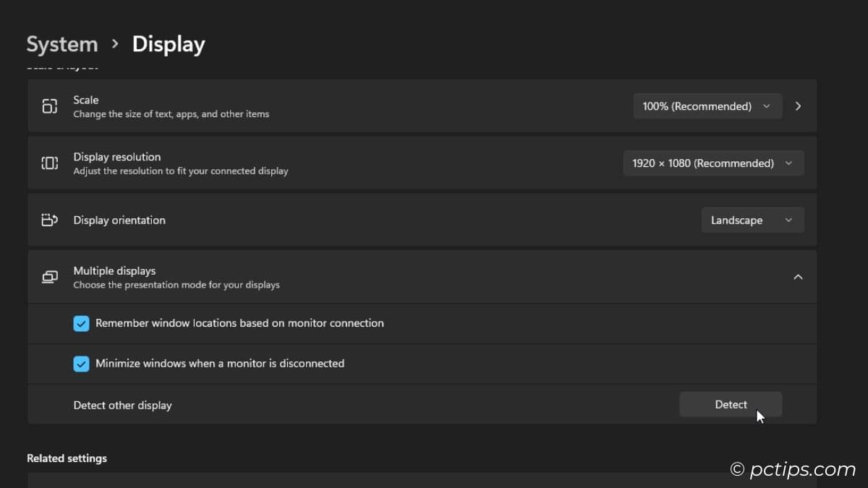This screenshot has height=488, width=868.
Task: Click the Scale icon
Action: tap(49, 106)
